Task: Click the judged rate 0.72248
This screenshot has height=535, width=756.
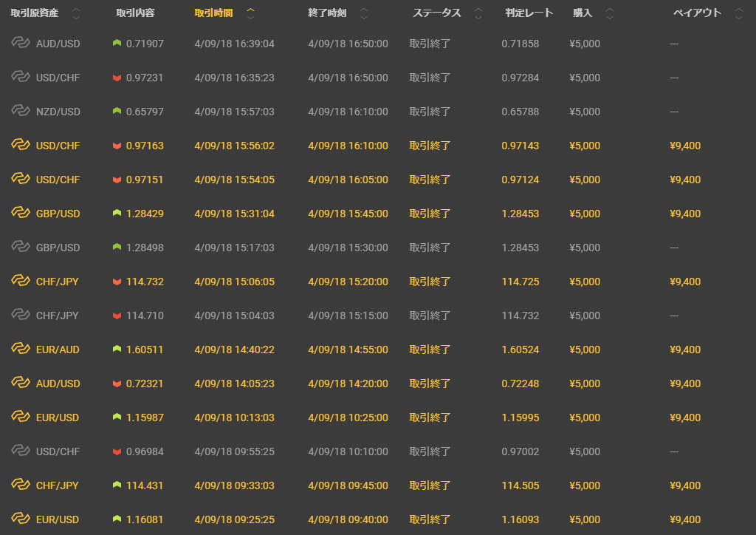Action: (520, 384)
